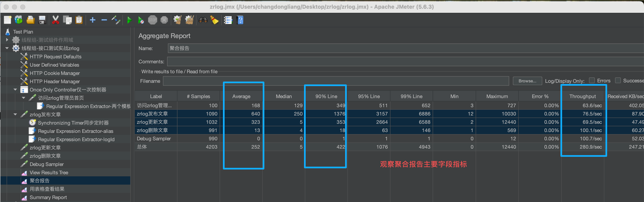Open Help with question mark icon

[x=240, y=20]
